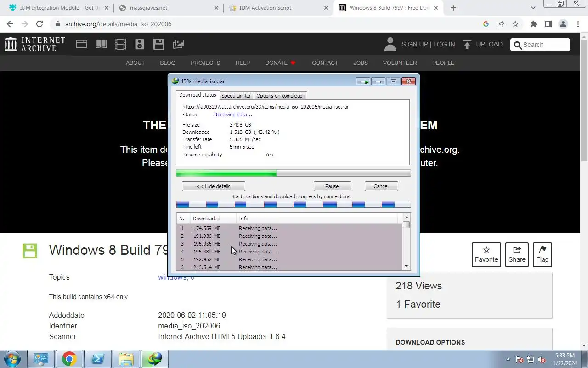Click the Favorite star button

pyautogui.click(x=486, y=254)
